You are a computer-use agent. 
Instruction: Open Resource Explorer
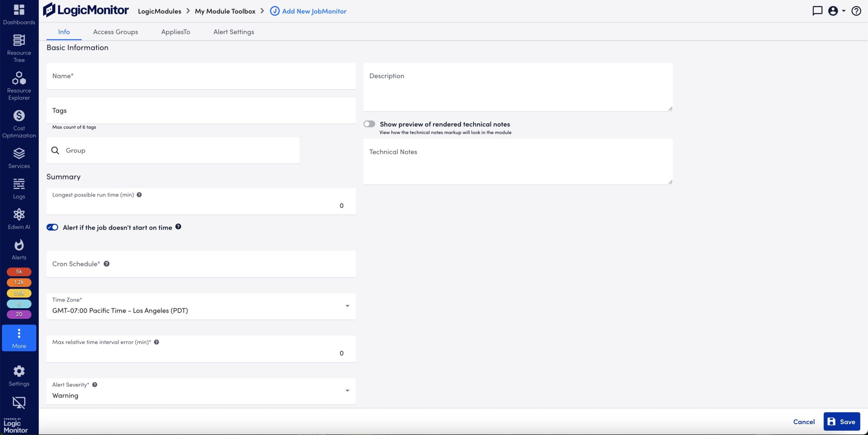pos(19,85)
